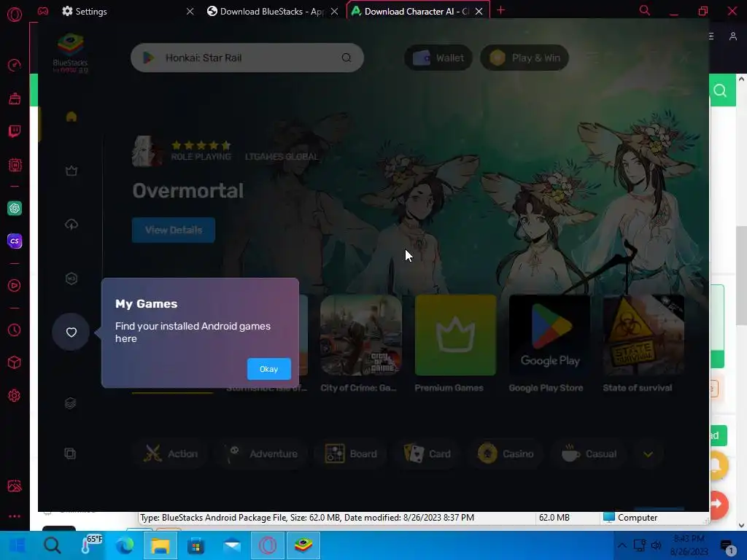
Task: Open the crown premium icon in sidebar
Action: click(x=71, y=171)
